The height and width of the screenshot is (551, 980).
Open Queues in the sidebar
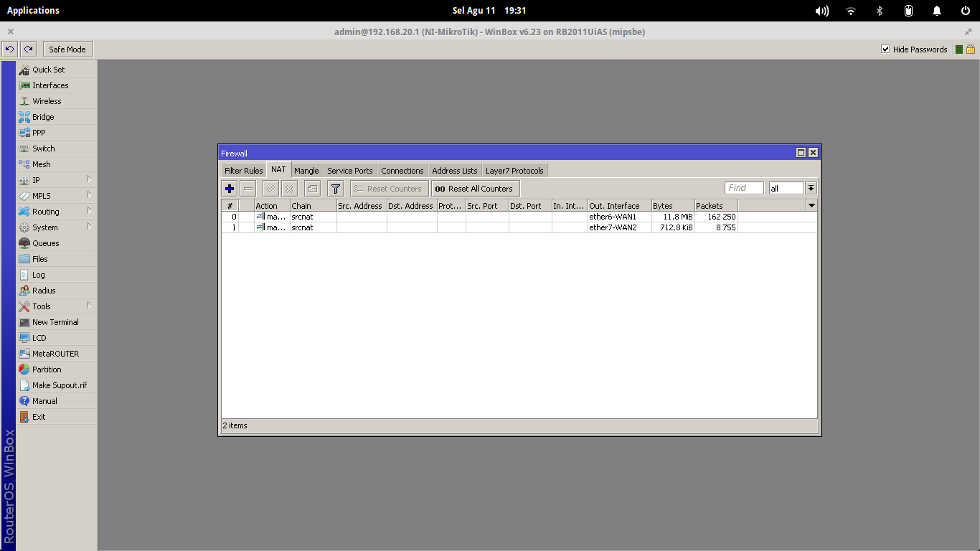(57, 243)
